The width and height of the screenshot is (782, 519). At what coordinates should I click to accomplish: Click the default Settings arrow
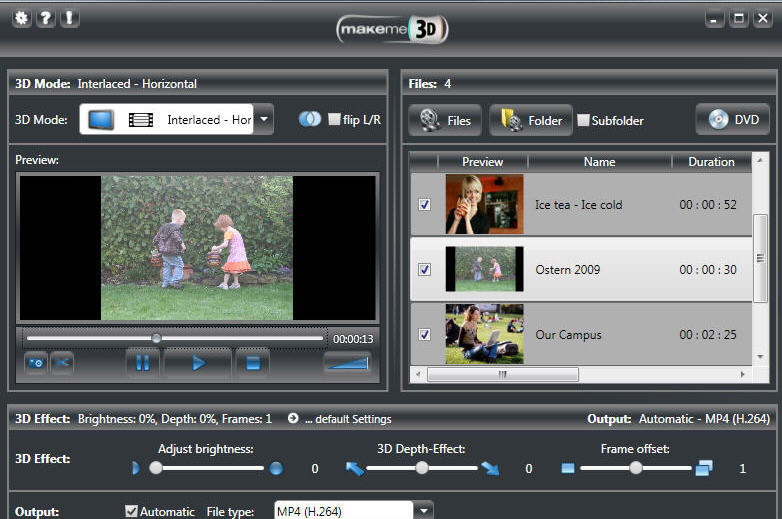pos(293,419)
